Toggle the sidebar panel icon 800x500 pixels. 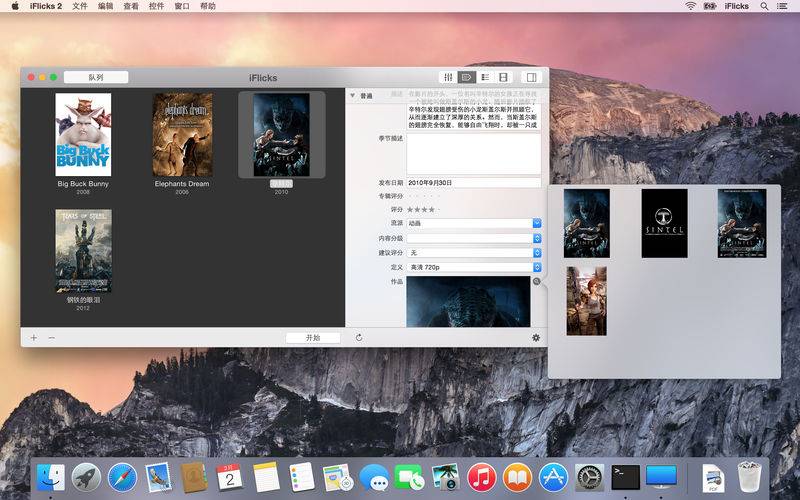531,77
